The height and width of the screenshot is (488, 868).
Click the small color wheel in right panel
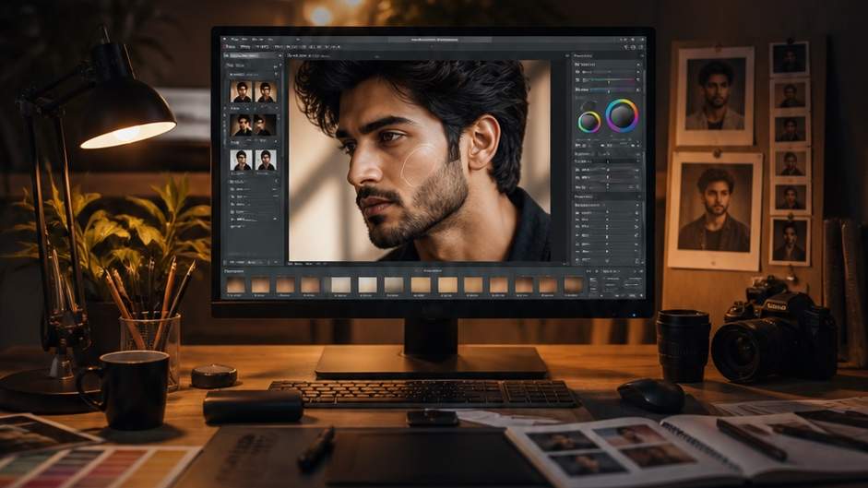pyautogui.click(x=589, y=122)
